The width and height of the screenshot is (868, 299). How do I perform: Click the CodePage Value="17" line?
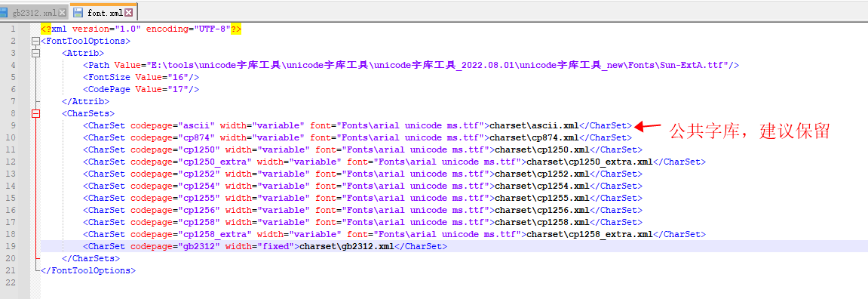(141, 89)
